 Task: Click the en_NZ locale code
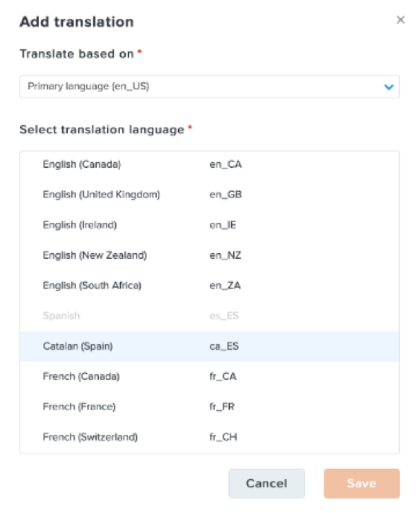click(225, 255)
